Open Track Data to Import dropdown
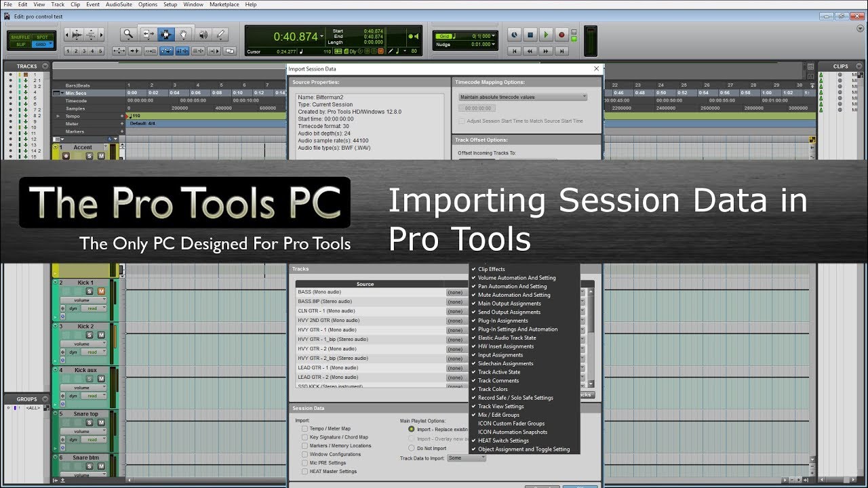The width and height of the screenshot is (868, 488). click(467, 458)
